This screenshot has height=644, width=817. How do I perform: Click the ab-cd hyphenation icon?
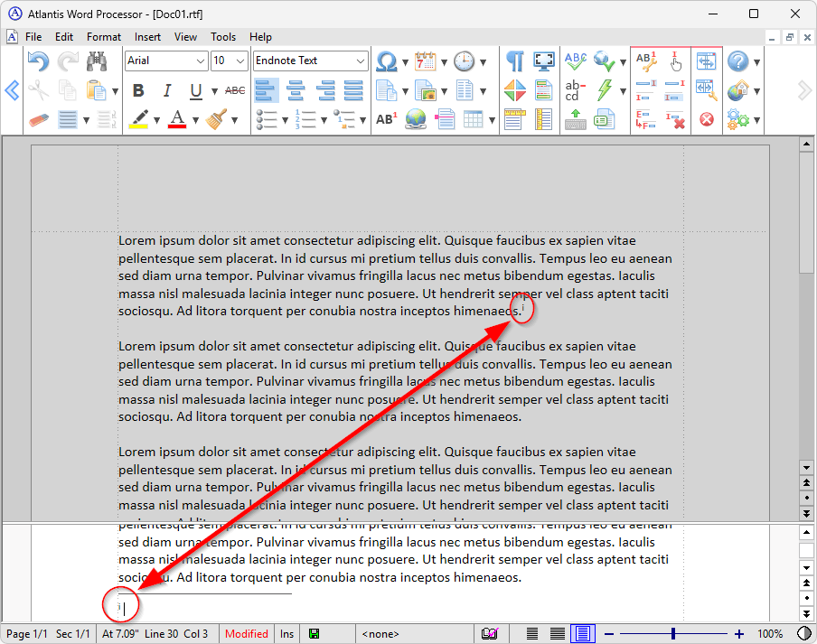575,90
